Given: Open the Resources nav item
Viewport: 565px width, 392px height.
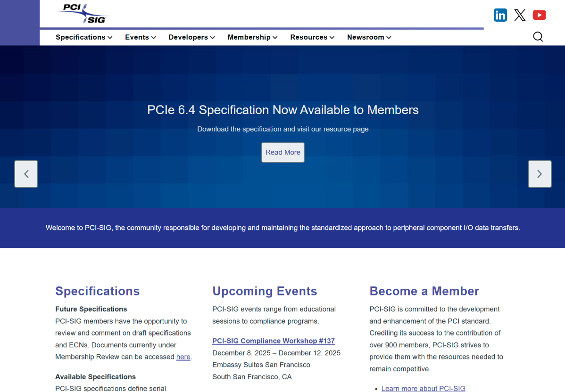Looking at the screenshot, I should [x=309, y=37].
